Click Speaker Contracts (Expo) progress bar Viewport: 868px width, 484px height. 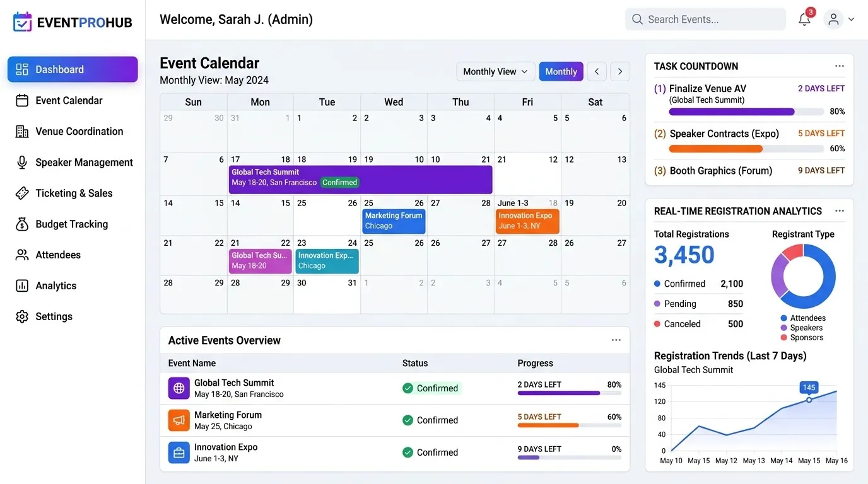[x=746, y=149]
